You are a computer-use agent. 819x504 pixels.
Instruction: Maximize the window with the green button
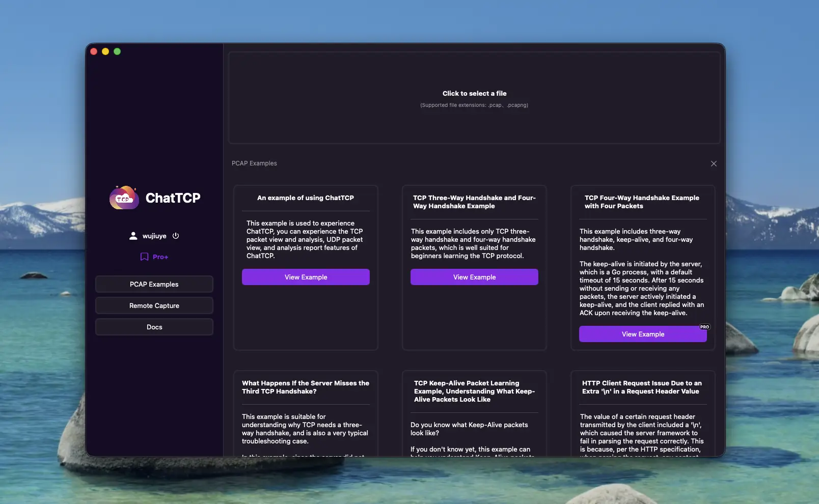coord(117,51)
